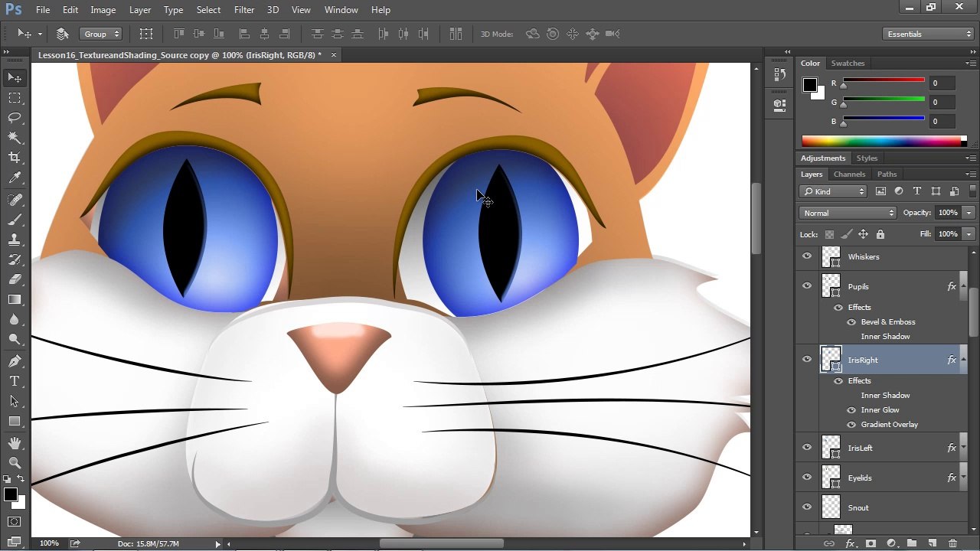Select the Eraser tool
The image size is (980, 551).
click(x=15, y=280)
